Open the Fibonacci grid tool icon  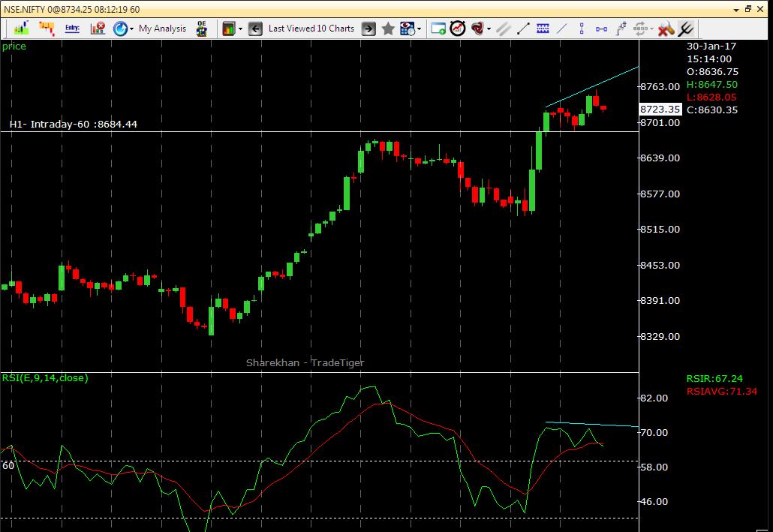pyautogui.click(x=543, y=29)
